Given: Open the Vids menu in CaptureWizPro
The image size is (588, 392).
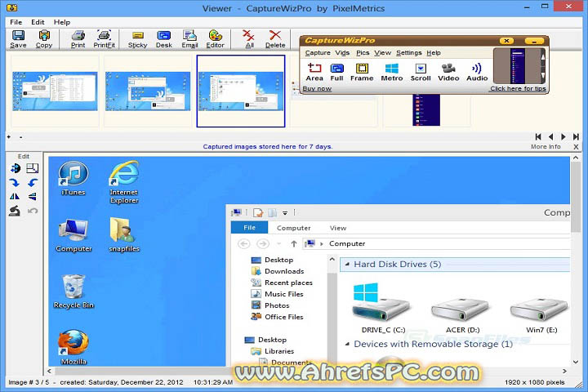Looking at the screenshot, I should (x=342, y=53).
